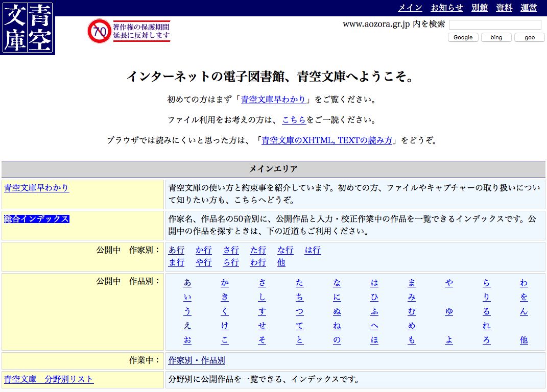Browse authors under た行

(x=258, y=250)
